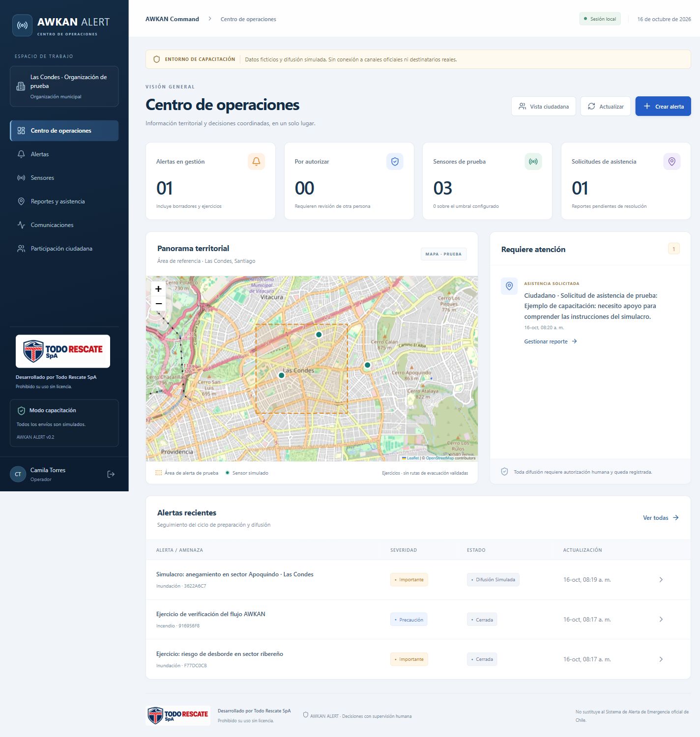The width and height of the screenshot is (700, 737).
Task: Click the signal icon on Sensores de prueba card
Action: click(533, 161)
